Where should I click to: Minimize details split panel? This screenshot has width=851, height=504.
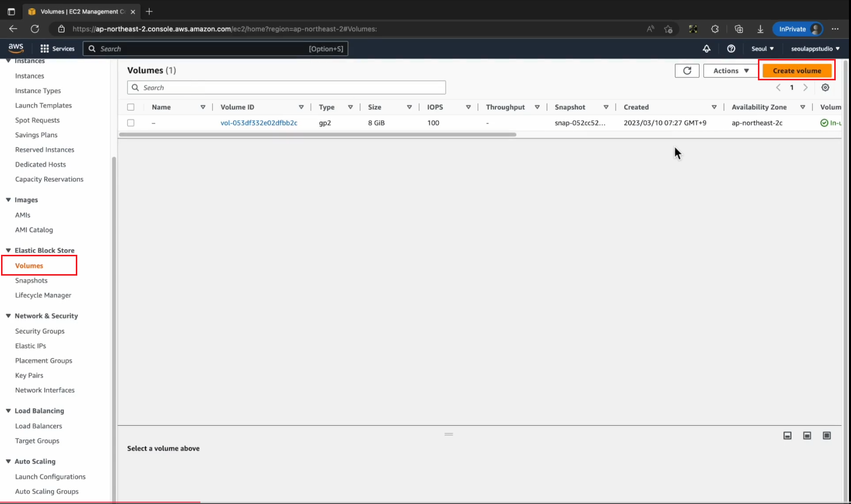point(787,435)
